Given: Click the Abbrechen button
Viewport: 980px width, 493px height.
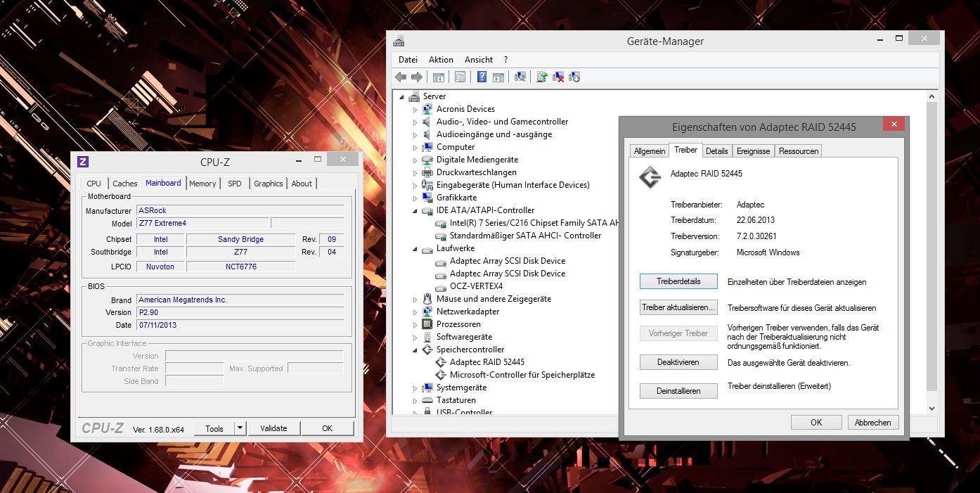Looking at the screenshot, I should click(872, 423).
